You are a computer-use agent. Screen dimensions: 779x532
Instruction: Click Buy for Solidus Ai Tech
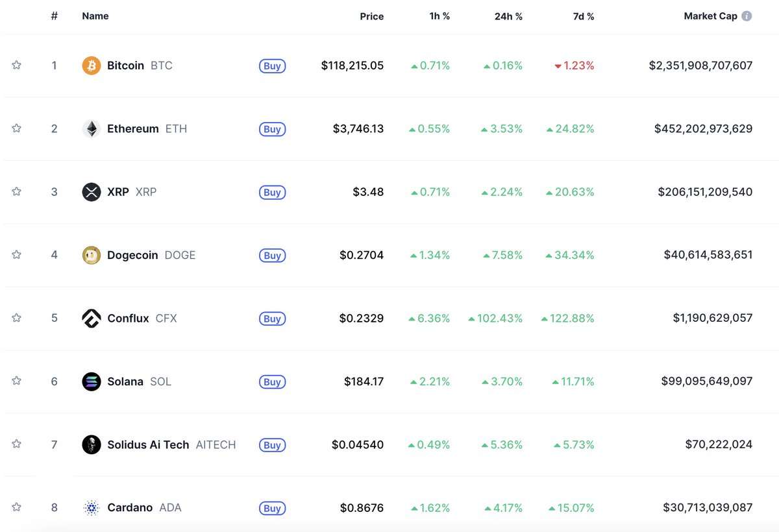point(273,445)
